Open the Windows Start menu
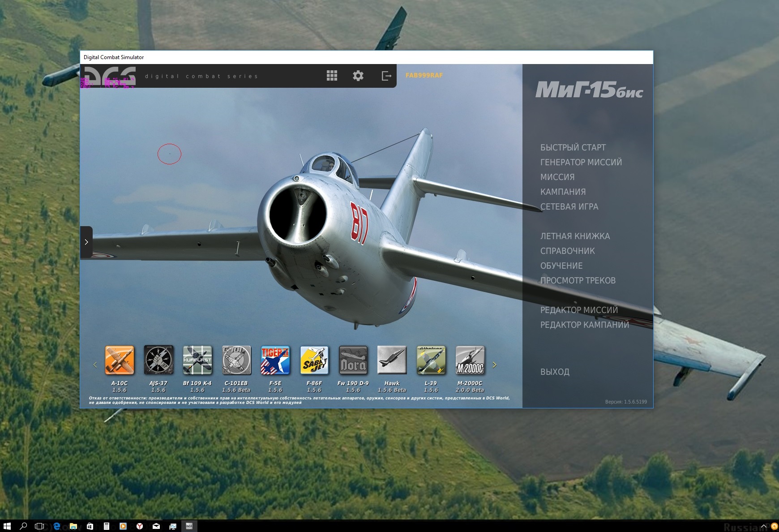This screenshot has width=779, height=532. [x=7, y=526]
